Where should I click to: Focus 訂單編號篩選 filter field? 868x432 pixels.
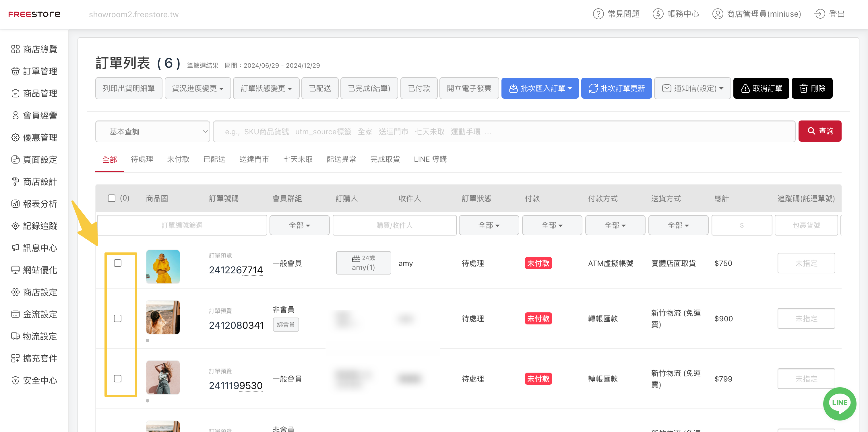[x=182, y=225]
